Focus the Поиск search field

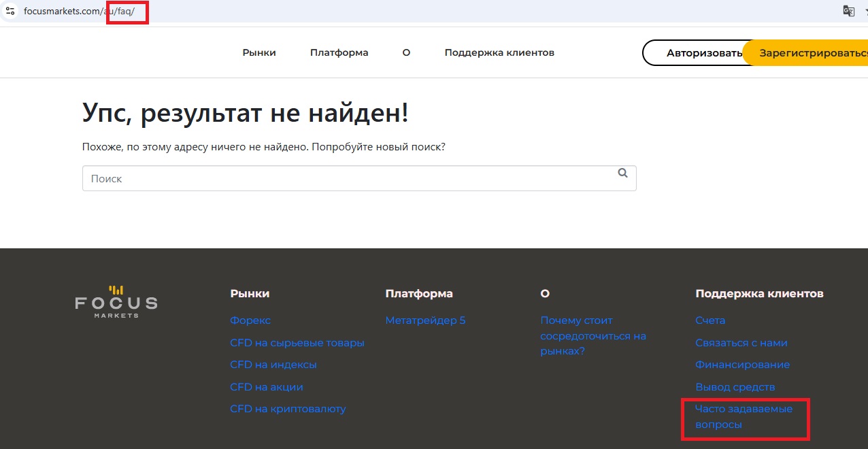[x=359, y=178]
